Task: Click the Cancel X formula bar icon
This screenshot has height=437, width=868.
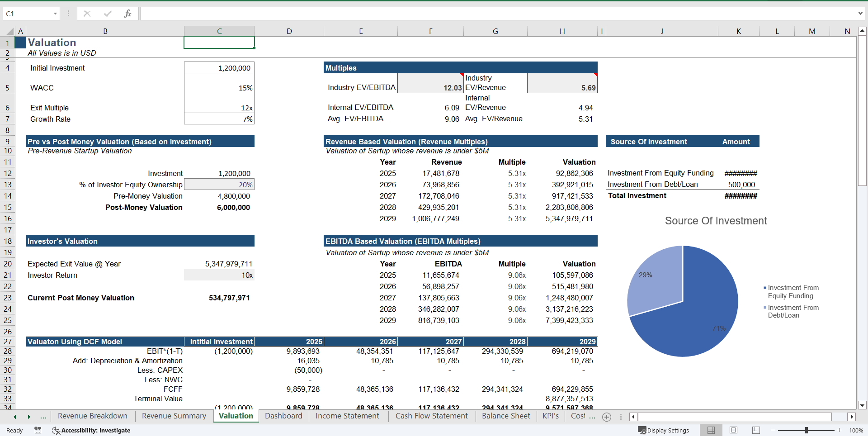Action: point(87,14)
